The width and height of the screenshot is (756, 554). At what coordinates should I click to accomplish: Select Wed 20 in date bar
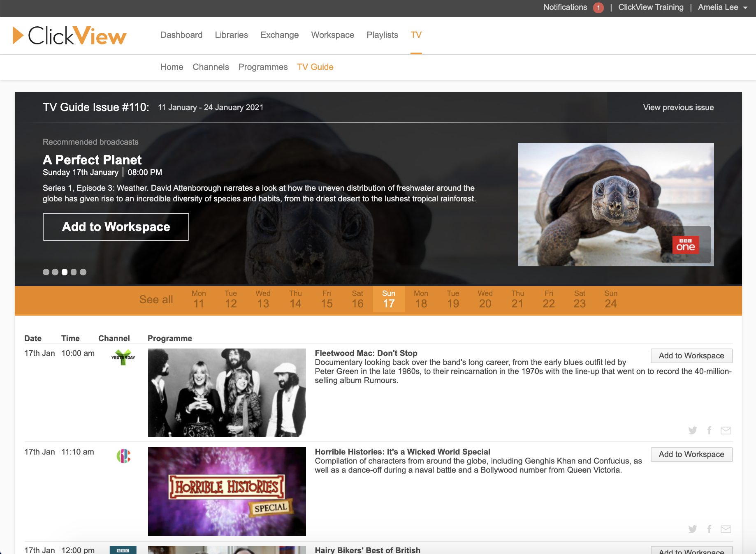(x=485, y=299)
